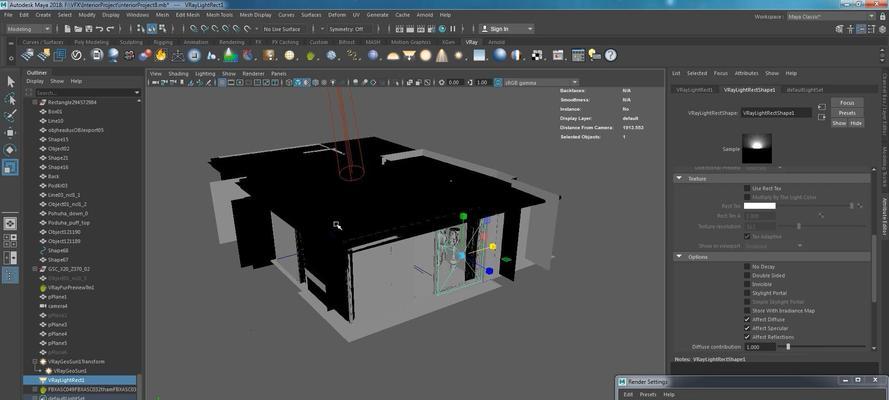Activate the Rotate tool in toolbox
This screenshot has height=400, width=889.
[x=11, y=150]
